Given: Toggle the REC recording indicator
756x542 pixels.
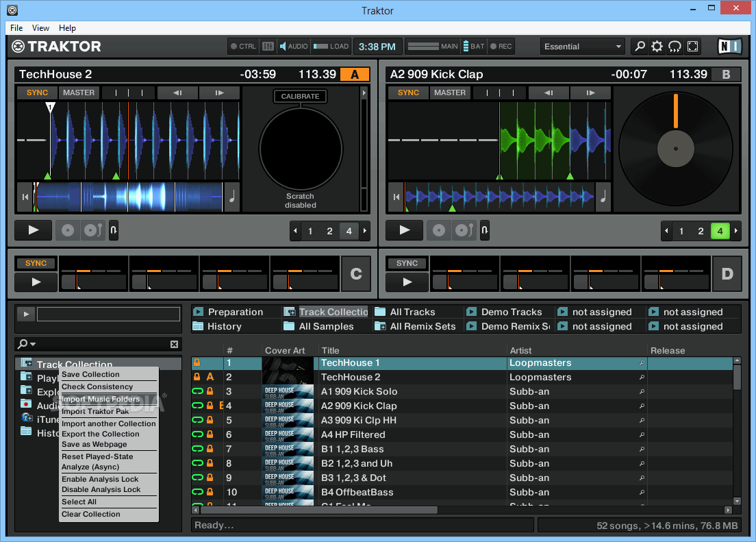Looking at the screenshot, I should (x=501, y=47).
